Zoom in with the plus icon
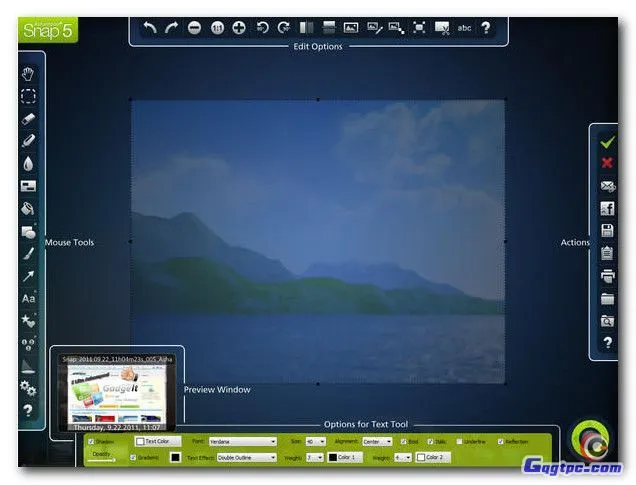The width and height of the screenshot is (636, 485). [239, 27]
